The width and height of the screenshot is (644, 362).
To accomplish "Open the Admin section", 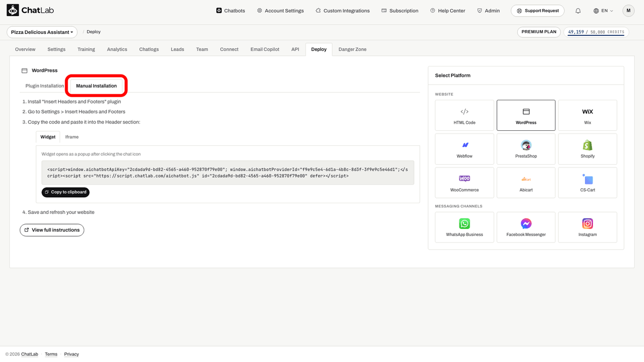I will click(x=488, y=11).
